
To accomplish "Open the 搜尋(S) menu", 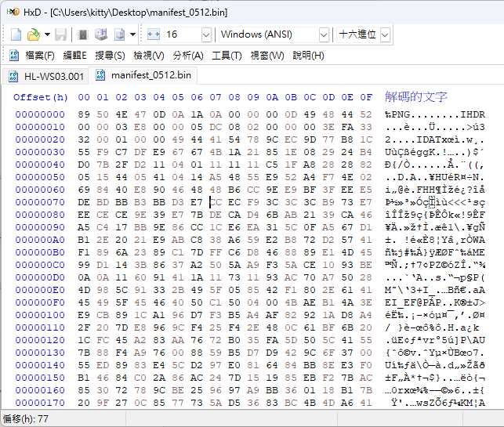I will point(110,56).
